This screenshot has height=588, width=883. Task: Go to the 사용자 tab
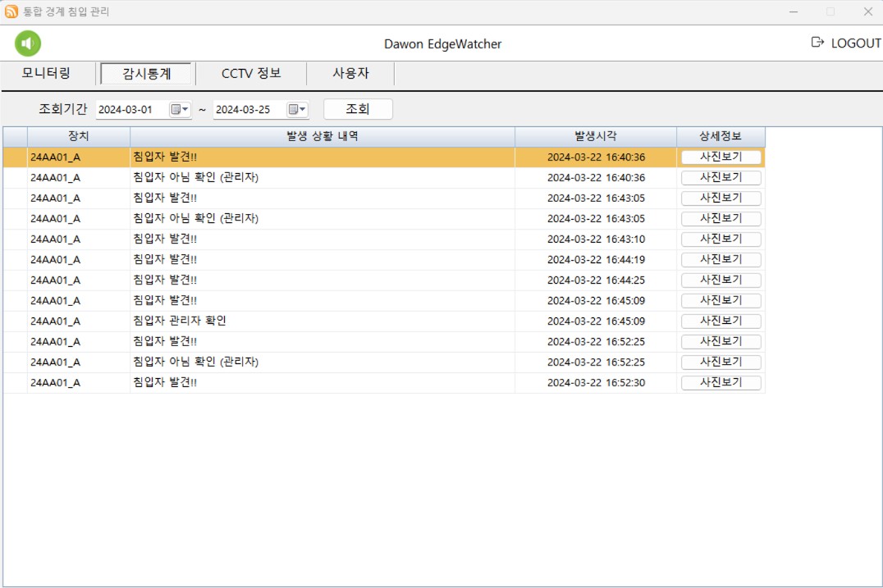(350, 74)
